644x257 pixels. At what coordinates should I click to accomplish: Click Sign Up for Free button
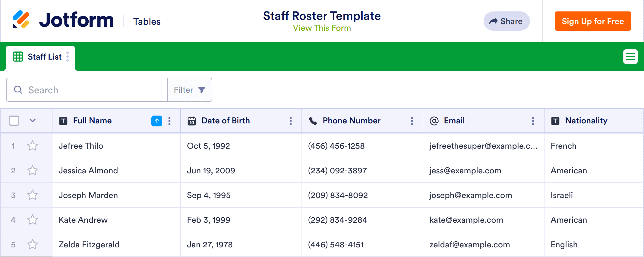point(593,21)
